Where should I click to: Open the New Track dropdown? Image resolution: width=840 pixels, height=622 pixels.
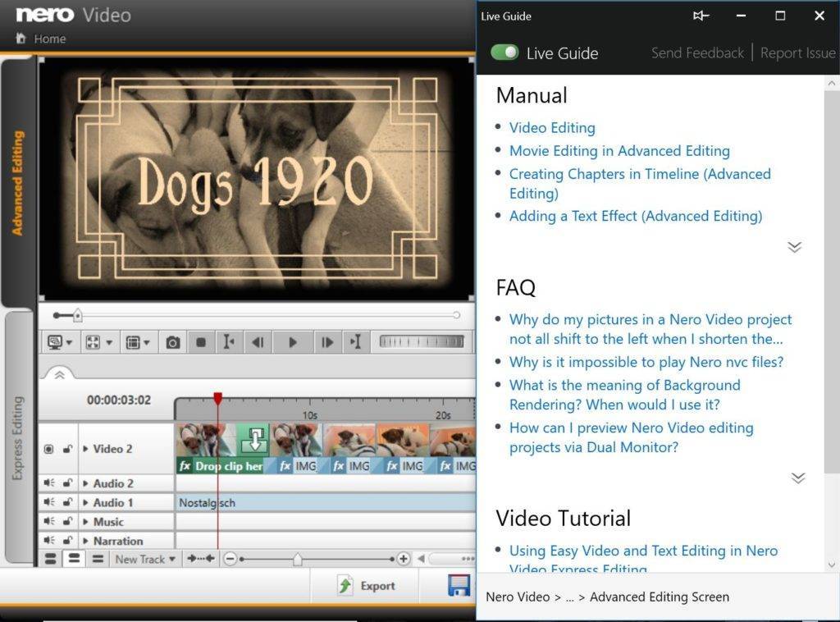[x=145, y=559]
